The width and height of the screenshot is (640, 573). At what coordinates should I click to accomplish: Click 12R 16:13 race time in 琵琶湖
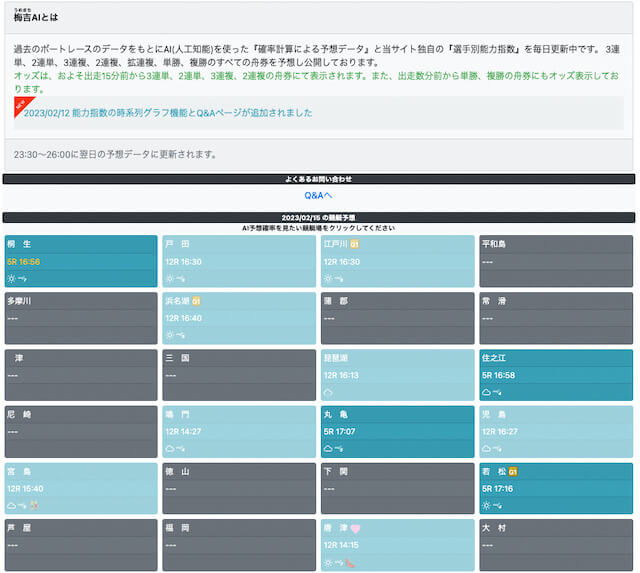coord(341,375)
